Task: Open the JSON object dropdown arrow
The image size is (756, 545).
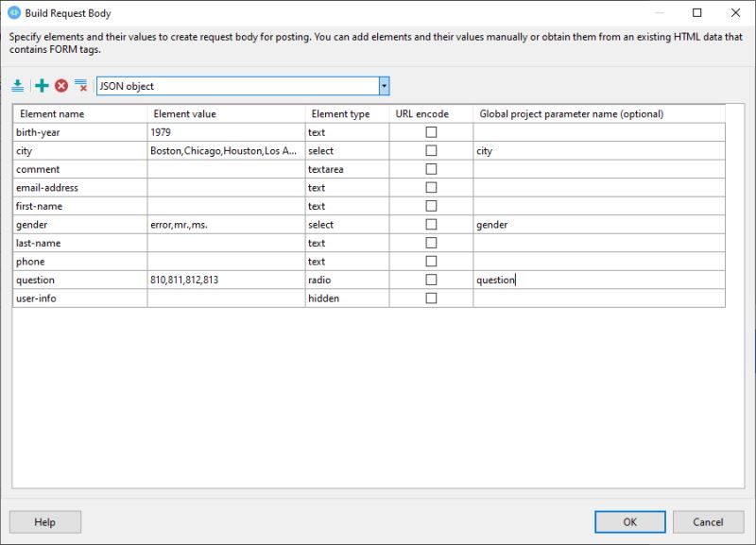Action: pyautogui.click(x=384, y=86)
